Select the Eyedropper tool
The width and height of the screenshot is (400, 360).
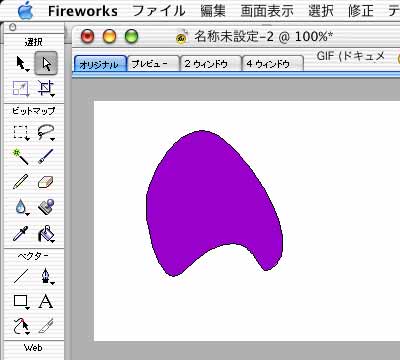(21, 233)
